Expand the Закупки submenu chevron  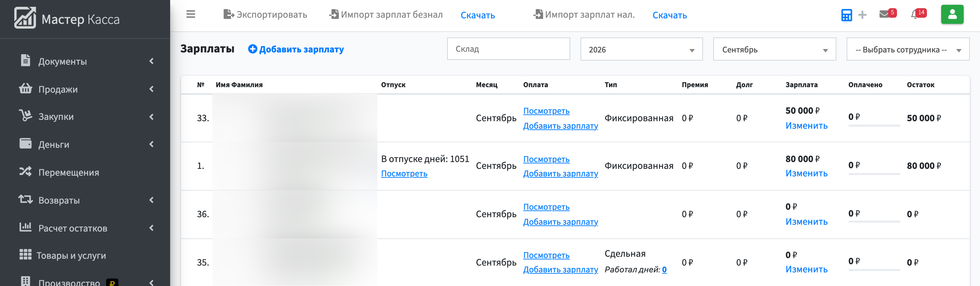[x=151, y=117]
